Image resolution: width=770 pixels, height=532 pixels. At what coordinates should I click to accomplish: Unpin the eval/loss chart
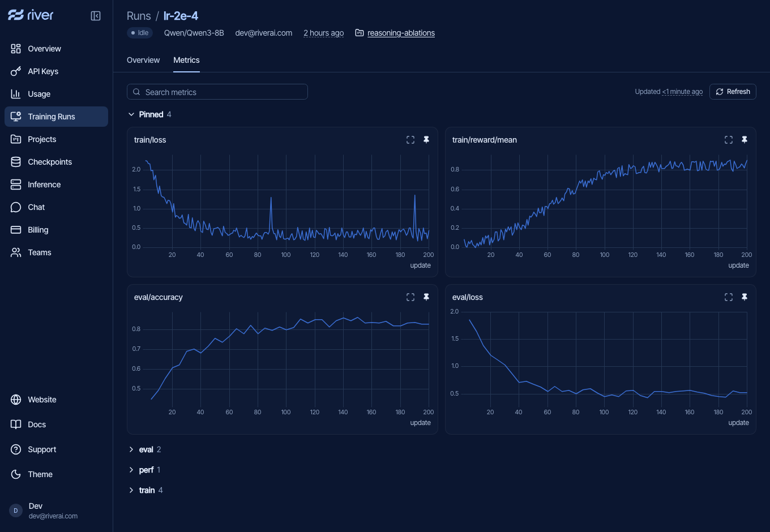(x=745, y=297)
